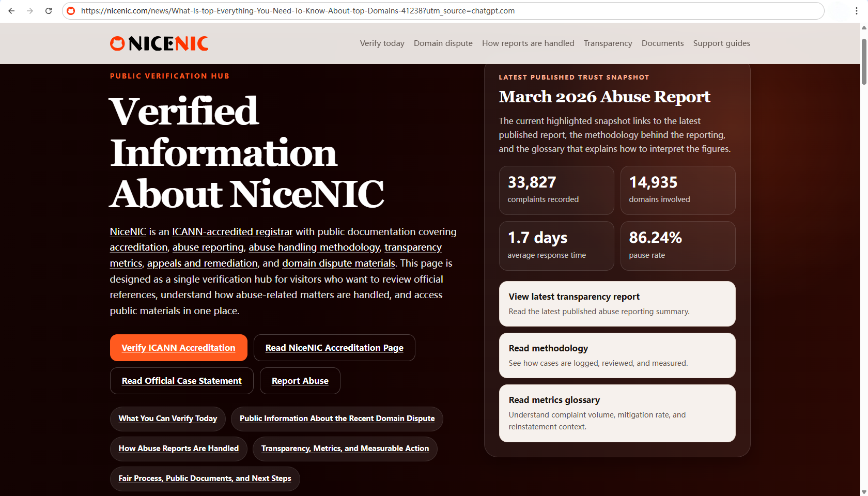The height and width of the screenshot is (496, 868).
Task: Click the browser forward arrow
Action: (30, 11)
